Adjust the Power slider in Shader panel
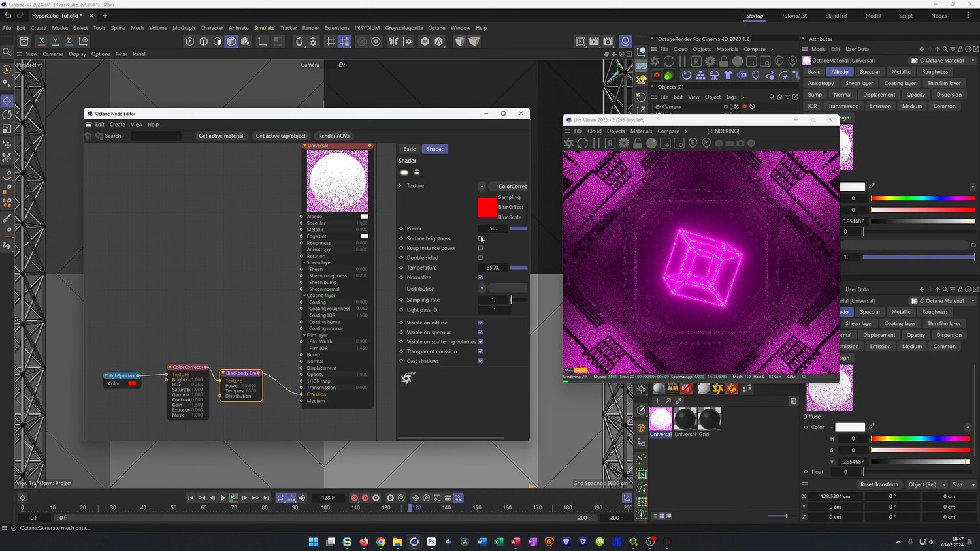 click(519, 228)
